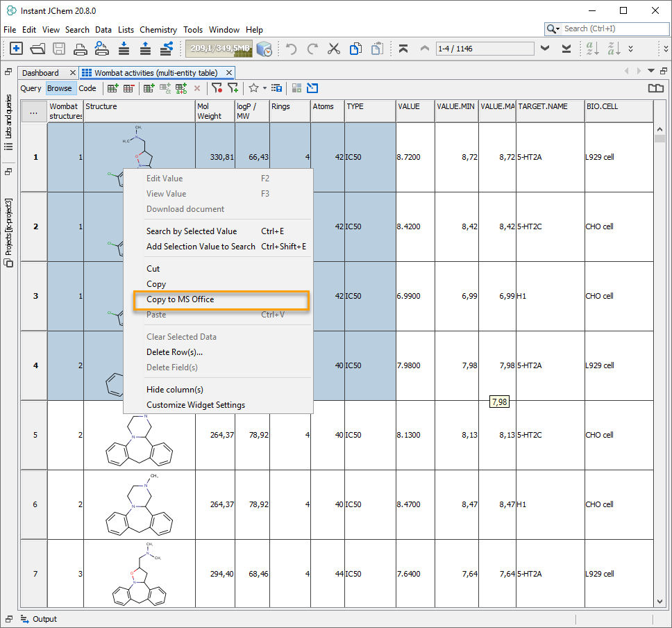Image resolution: width=672 pixels, height=628 pixels.
Task: Click the memory usage garbage collect bar
Action: click(x=219, y=49)
